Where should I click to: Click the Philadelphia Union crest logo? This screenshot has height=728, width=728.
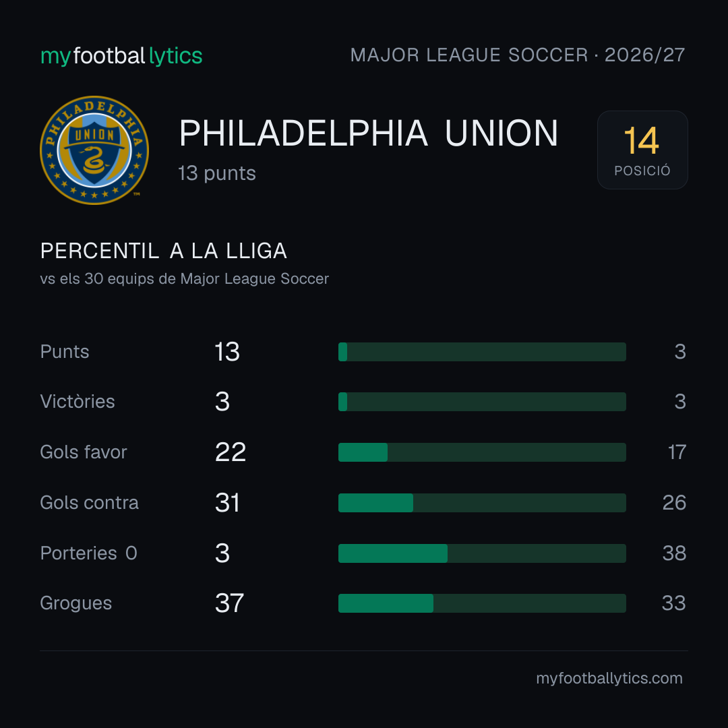[94, 150]
